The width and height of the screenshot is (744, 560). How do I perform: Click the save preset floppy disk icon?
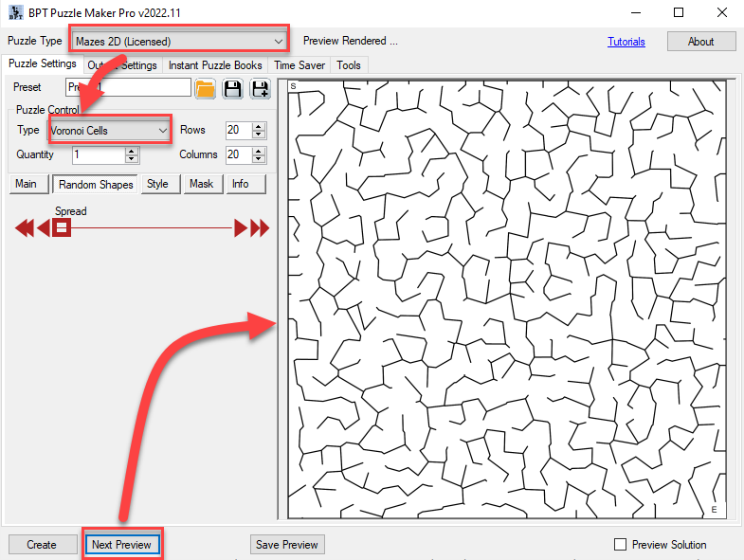pos(233,89)
